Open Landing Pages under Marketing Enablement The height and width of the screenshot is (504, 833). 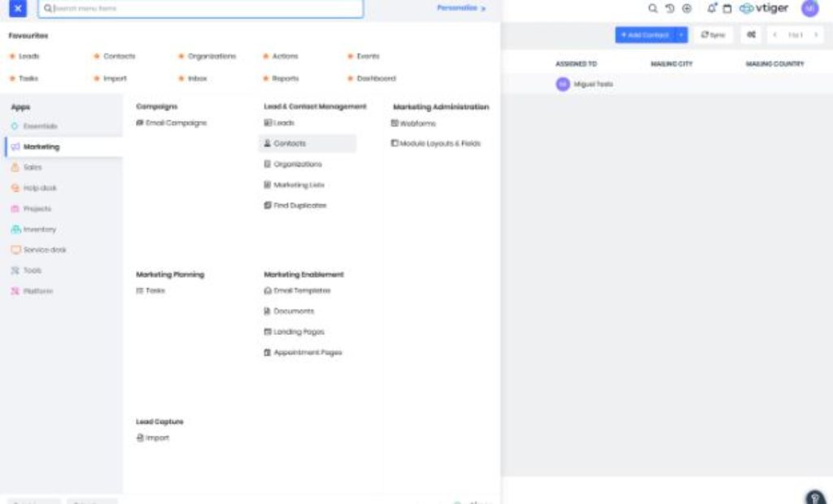pyautogui.click(x=299, y=332)
